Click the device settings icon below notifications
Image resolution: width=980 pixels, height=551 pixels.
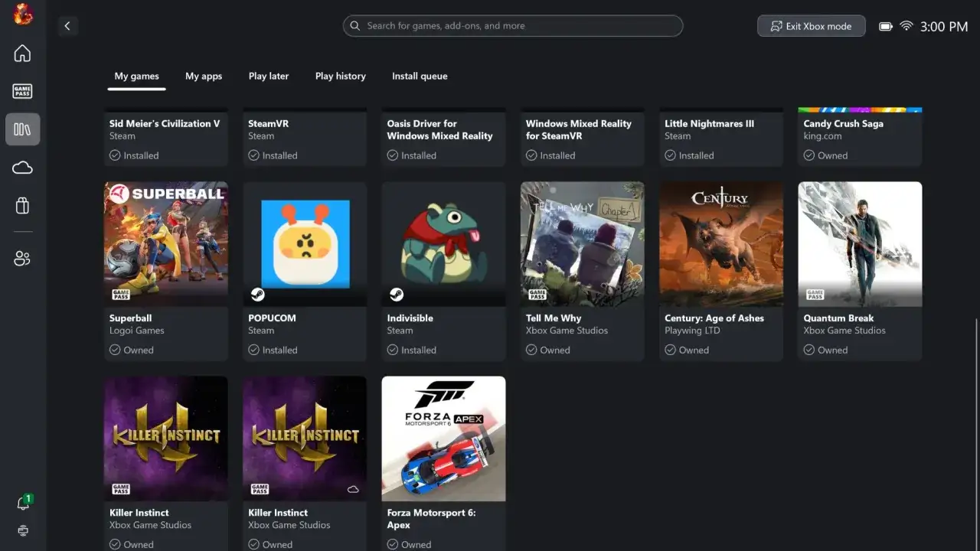tap(23, 530)
